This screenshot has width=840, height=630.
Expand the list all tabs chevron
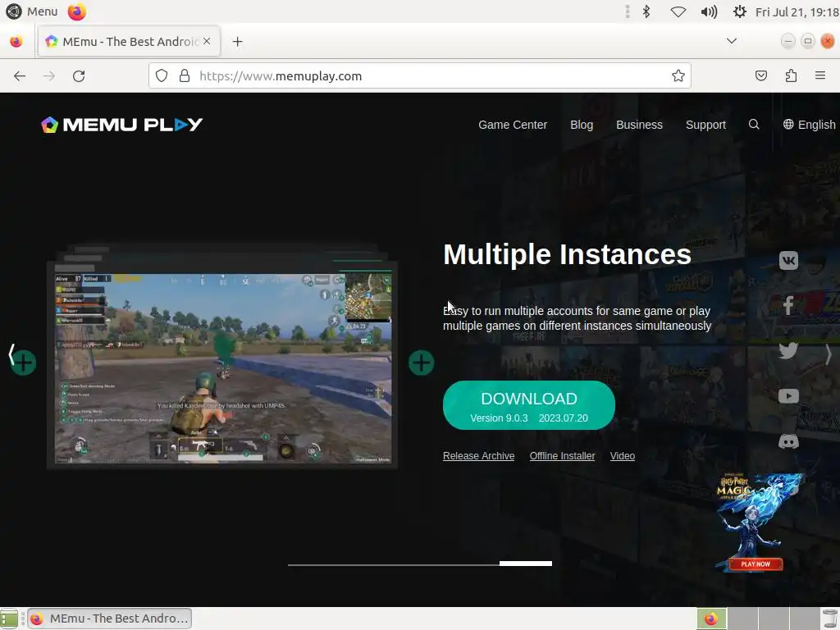coord(731,41)
